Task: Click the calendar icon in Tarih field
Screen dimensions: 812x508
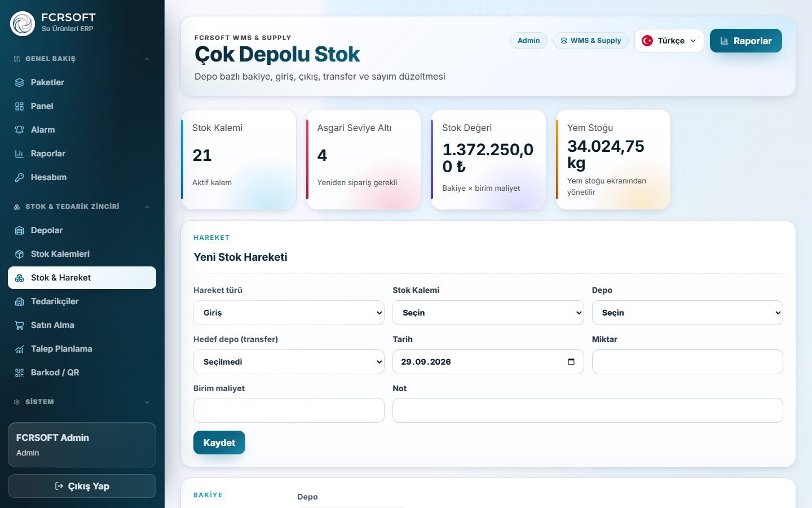Action: tap(571, 362)
